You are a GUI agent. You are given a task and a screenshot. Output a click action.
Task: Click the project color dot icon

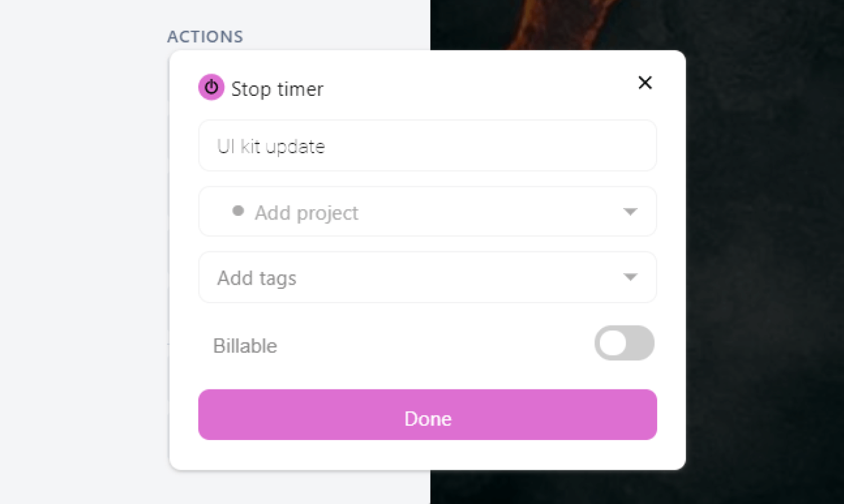click(x=238, y=211)
